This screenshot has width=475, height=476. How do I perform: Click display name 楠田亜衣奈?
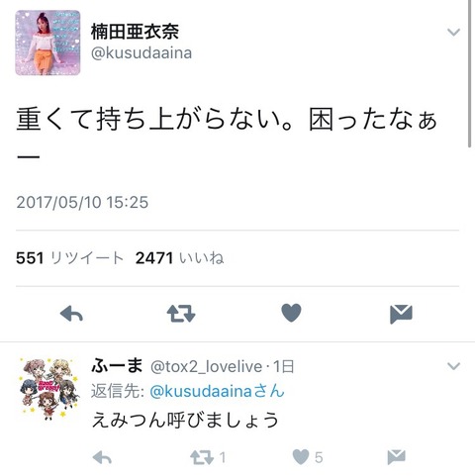135,32
